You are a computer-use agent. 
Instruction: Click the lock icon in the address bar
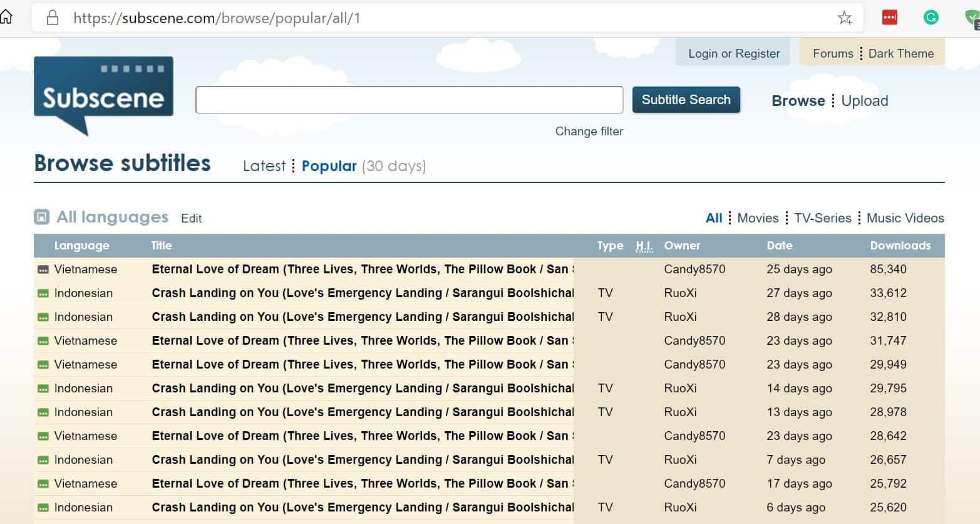pyautogui.click(x=53, y=18)
